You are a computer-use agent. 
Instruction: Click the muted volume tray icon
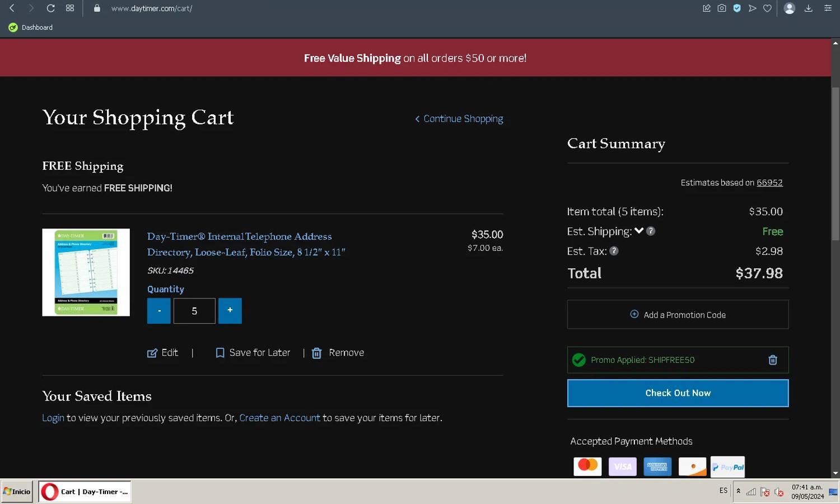(779, 492)
